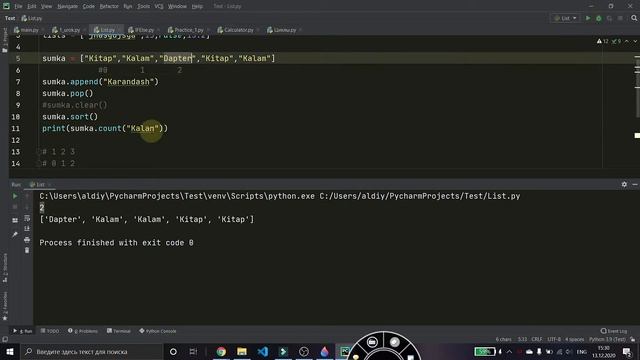
Task: Switch to the IfElse.py editor tab
Action: 141,30
